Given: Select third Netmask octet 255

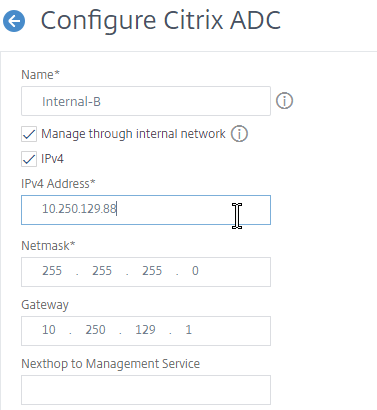Looking at the screenshot, I should [152, 271].
